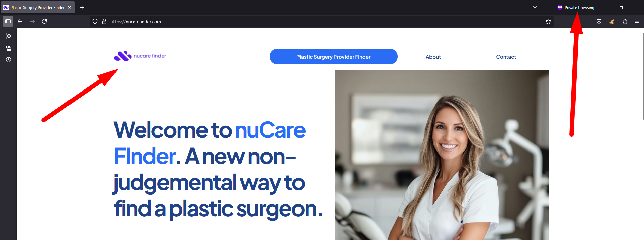Close the Plastic Surgery Provider Finder tab
644x240 pixels.
[x=70, y=7]
